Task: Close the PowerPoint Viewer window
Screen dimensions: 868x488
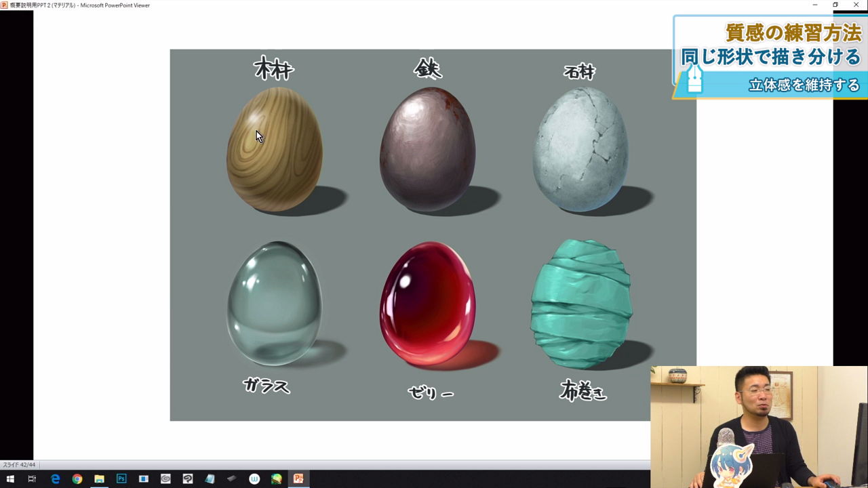Action: tap(856, 5)
